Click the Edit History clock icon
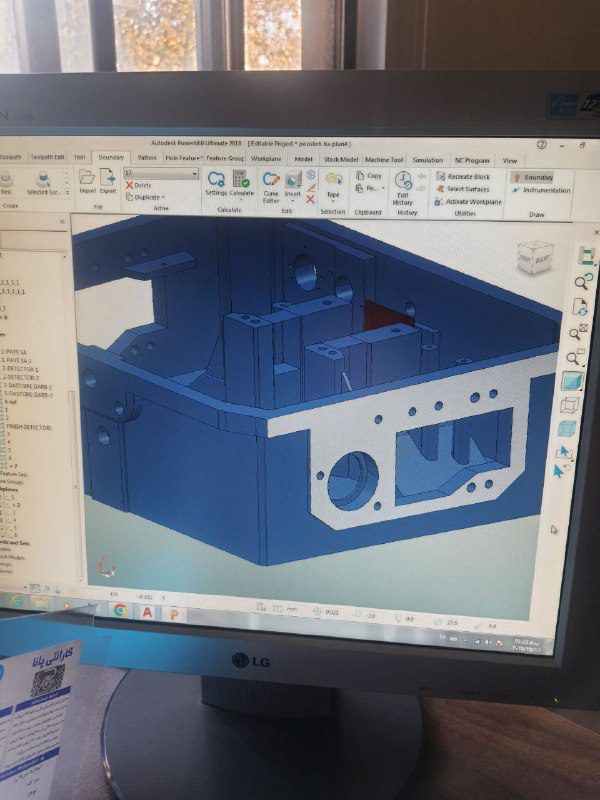Viewport: 600px width, 800px height. click(403, 183)
